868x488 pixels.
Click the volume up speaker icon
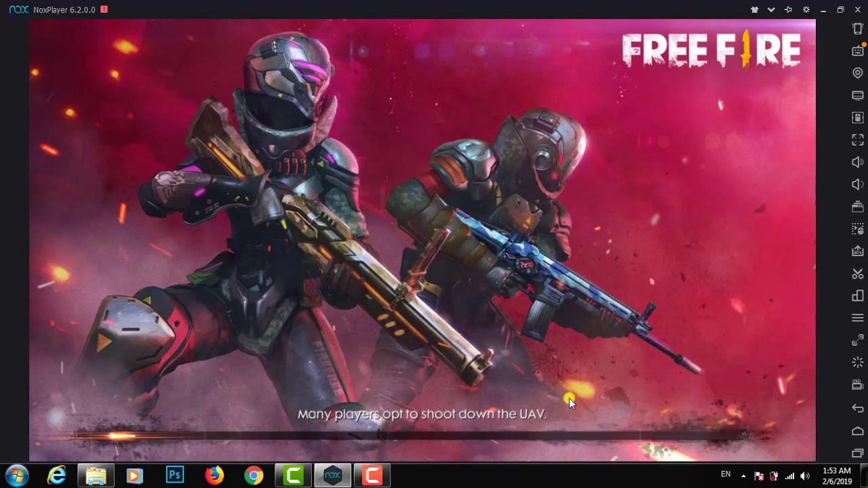[x=858, y=162]
